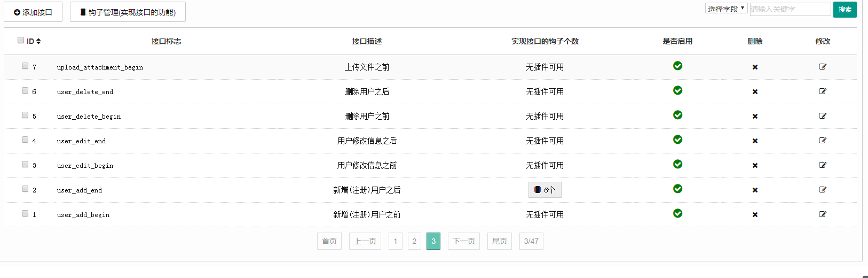Viewport: 868px width, 278px height.
Task: Focus the keyword search input field
Action: pos(790,9)
